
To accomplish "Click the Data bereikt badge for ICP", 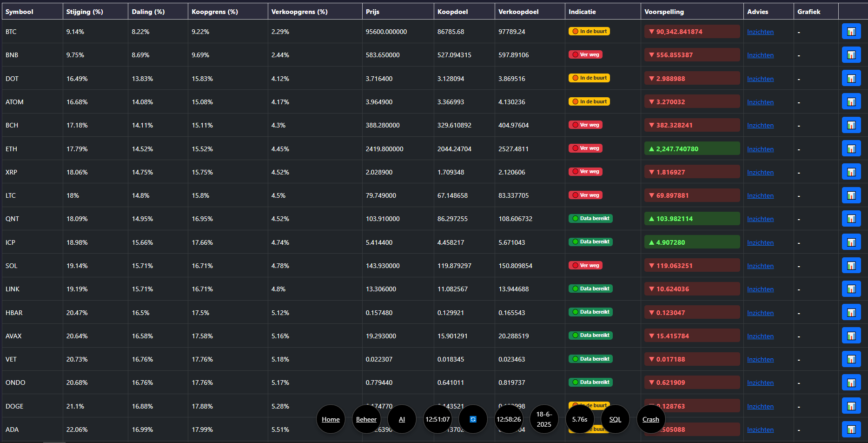I will 590,242.
